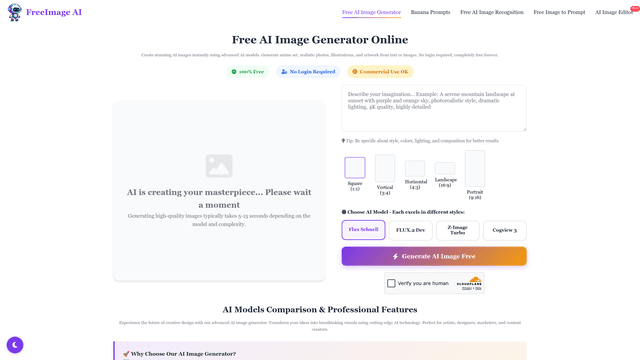
Task: Choose the FLUX.2 Dev model
Action: tap(411, 230)
